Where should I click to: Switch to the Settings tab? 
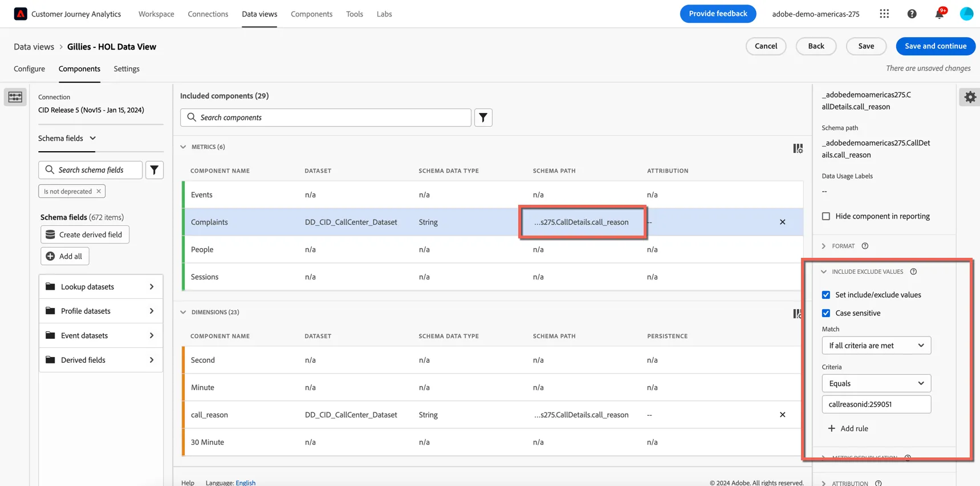tap(127, 68)
